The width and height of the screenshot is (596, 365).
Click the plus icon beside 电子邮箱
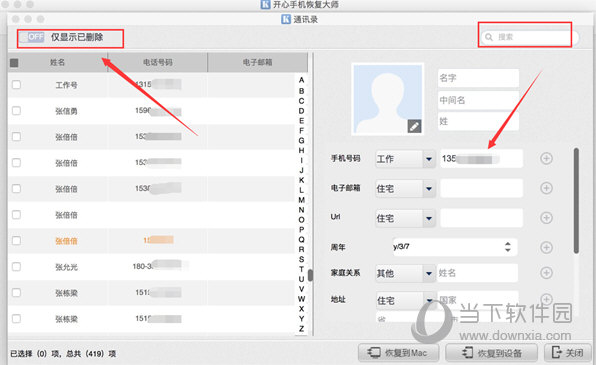coord(547,188)
